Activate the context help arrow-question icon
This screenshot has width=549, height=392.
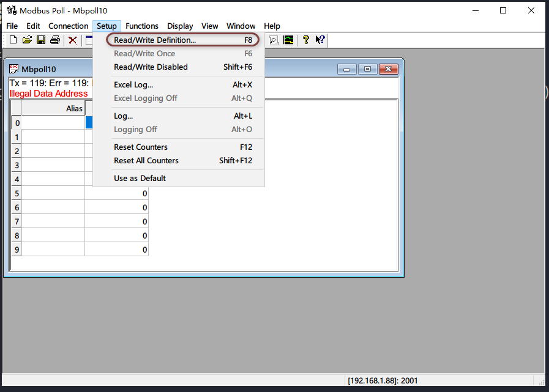[320, 40]
